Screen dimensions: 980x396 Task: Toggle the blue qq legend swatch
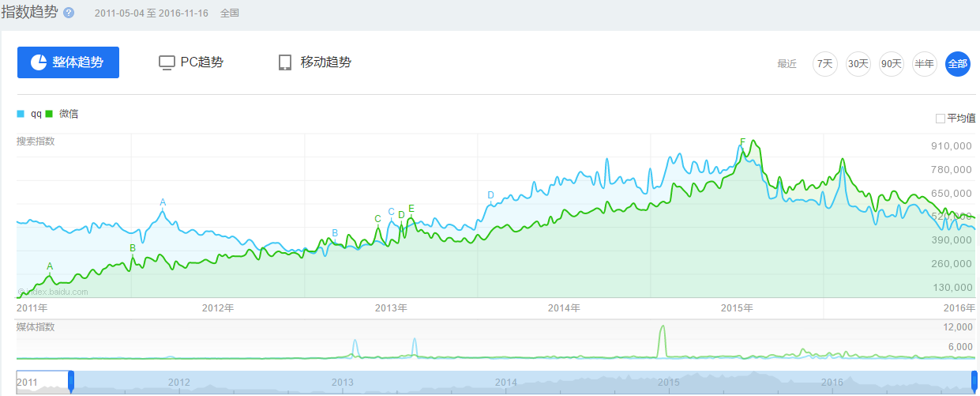(x=21, y=114)
